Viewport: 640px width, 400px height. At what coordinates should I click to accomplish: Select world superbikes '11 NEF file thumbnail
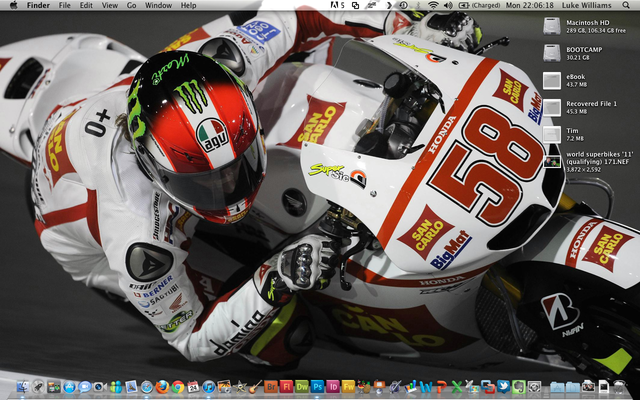[552, 162]
